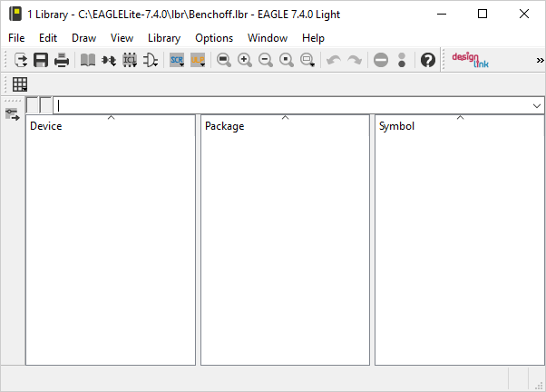The height and width of the screenshot is (392, 546).
Task: Click the Save library icon
Action: (x=41, y=60)
